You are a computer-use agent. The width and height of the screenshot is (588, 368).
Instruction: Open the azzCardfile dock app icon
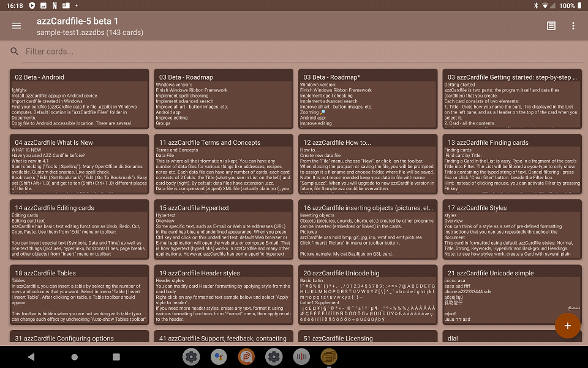pyautogui.click(x=329, y=357)
